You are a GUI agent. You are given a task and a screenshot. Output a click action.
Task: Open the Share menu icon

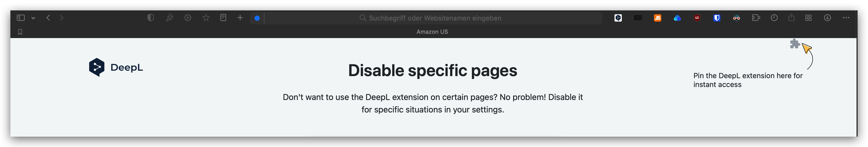click(791, 18)
